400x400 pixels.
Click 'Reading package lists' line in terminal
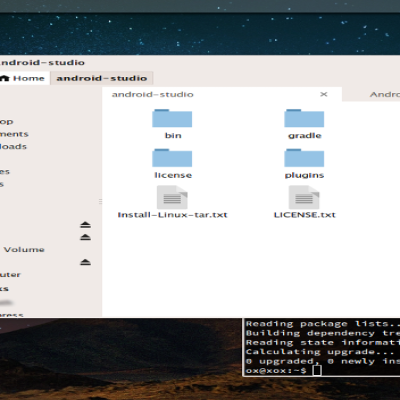point(323,324)
